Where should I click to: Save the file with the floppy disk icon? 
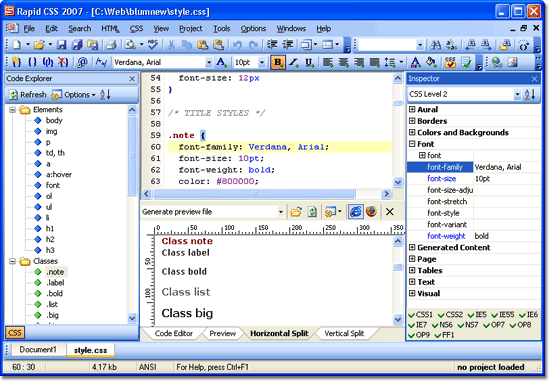pyautogui.click(x=62, y=45)
